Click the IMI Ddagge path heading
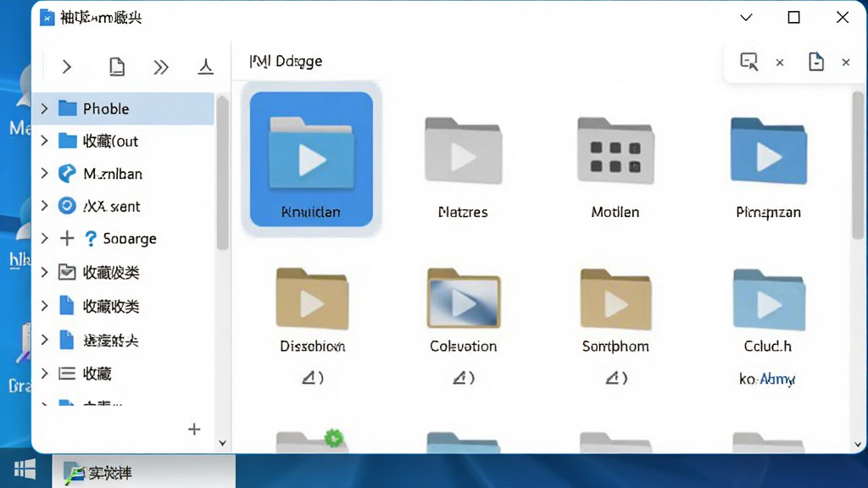 point(286,61)
